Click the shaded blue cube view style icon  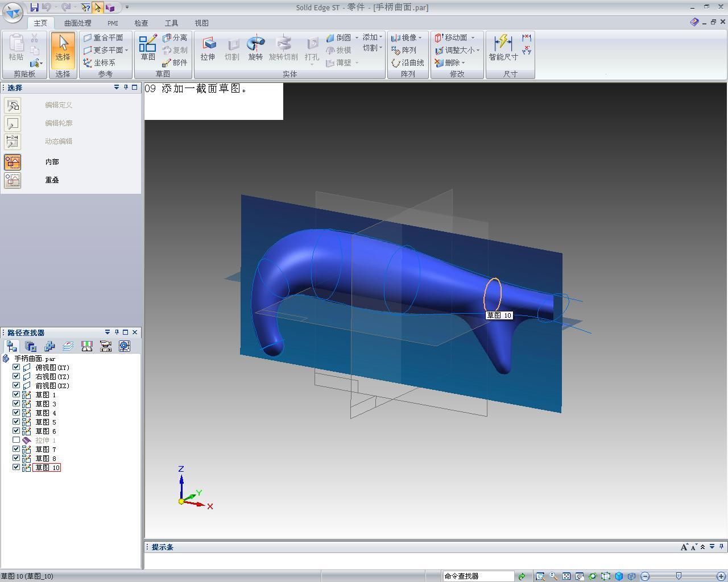[619, 576]
